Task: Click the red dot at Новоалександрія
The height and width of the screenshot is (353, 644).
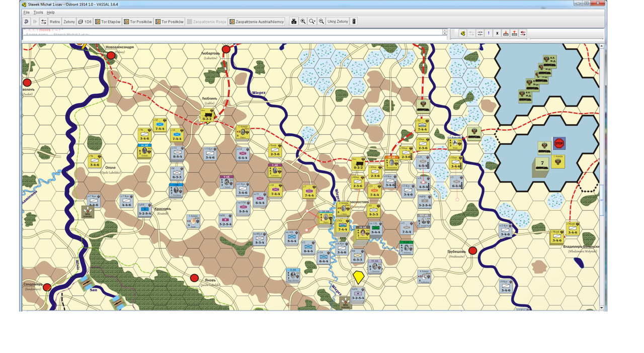Action: pyautogui.click(x=111, y=55)
